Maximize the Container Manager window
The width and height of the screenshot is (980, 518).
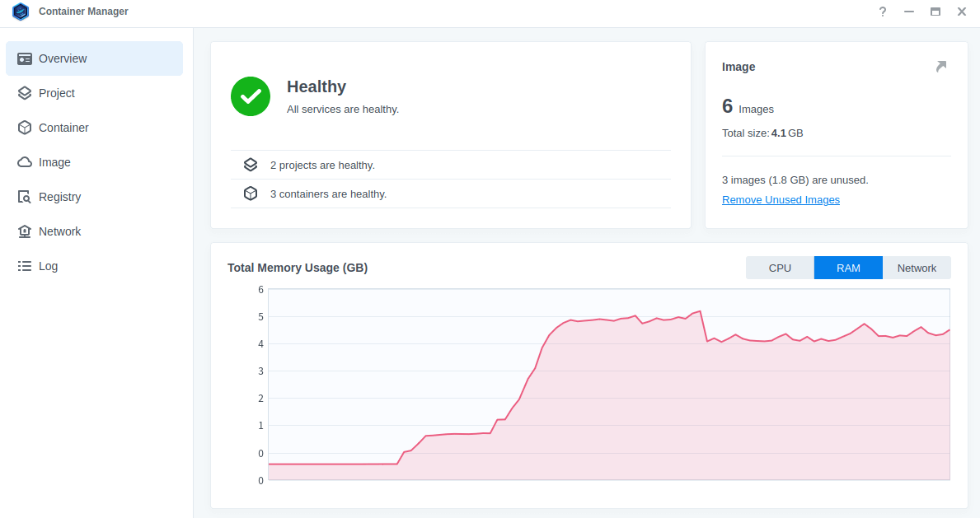point(935,12)
